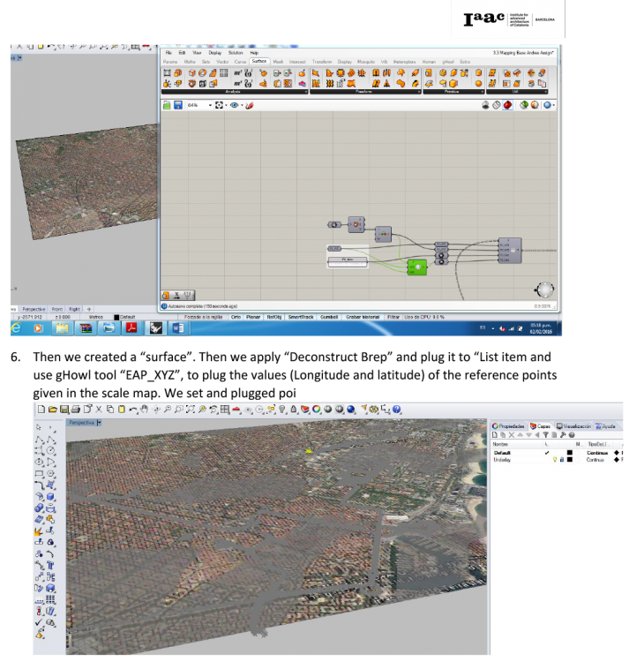
Task: Click the Rhino help question mark icon
Action: click(397, 410)
